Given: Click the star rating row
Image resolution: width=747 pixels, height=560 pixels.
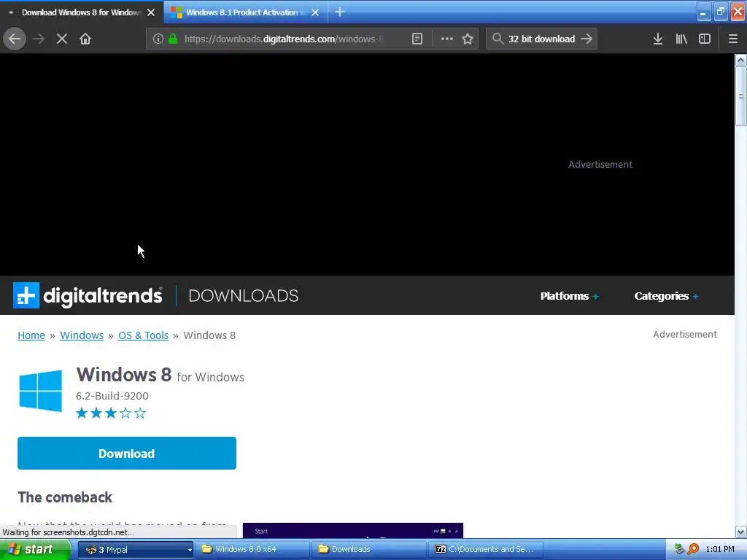Looking at the screenshot, I should point(111,413).
